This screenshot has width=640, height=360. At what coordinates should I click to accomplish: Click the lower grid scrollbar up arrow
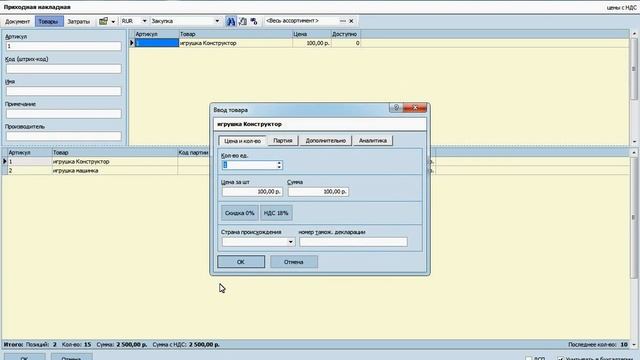click(x=634, y=153)
